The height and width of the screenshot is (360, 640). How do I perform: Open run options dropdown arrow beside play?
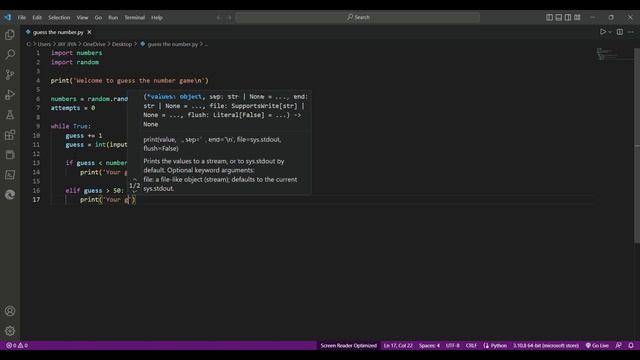[x=610, y=32]
